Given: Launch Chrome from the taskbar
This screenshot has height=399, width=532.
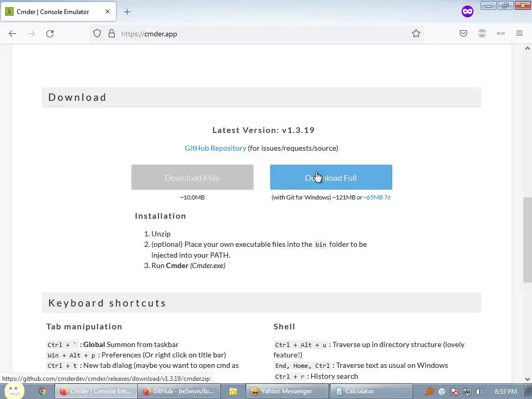Looking at the screenshot, I should tap(42, 391).
